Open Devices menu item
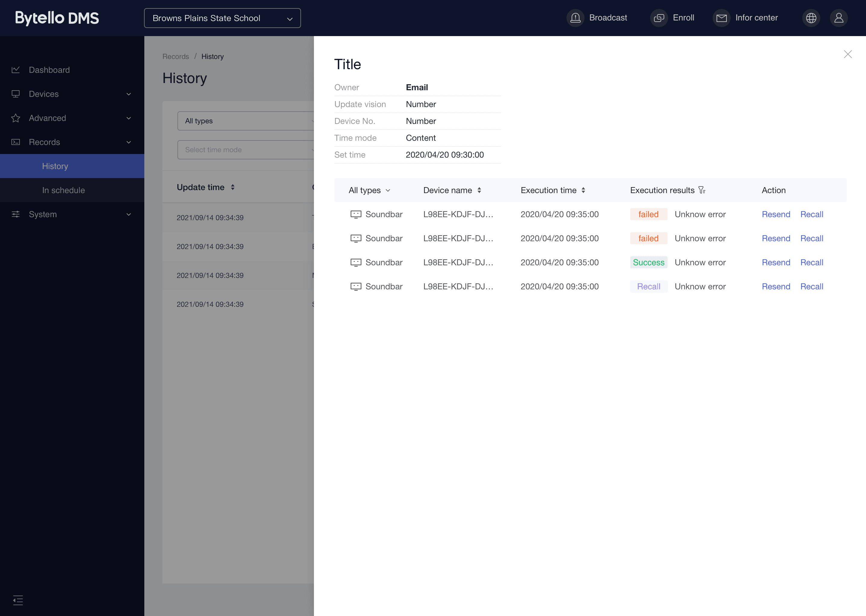Image resolution: width=866 pixels, height=616 pixels. [44, 94]
